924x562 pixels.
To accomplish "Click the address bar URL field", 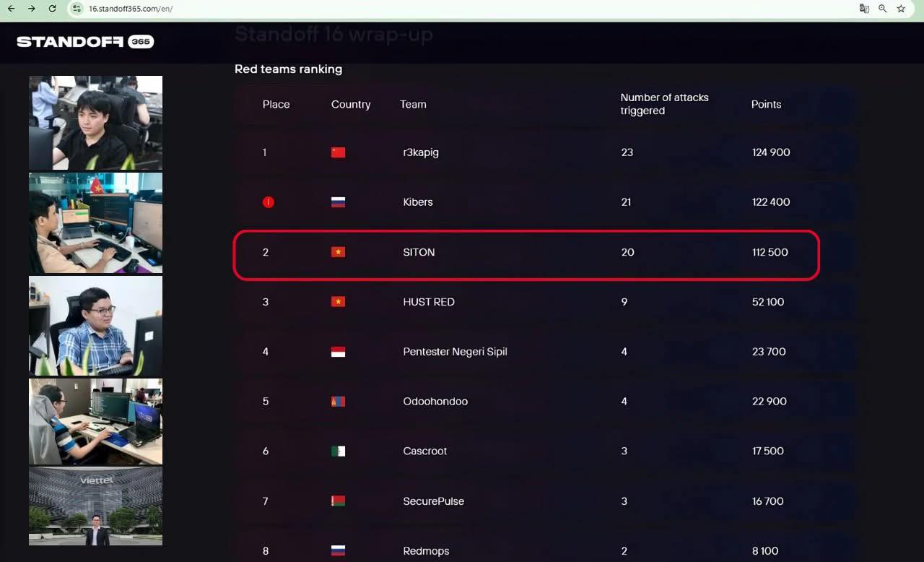I will point(289,9).
